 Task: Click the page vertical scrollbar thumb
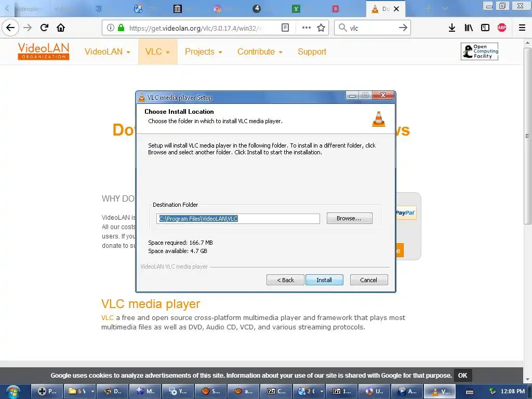527,136
